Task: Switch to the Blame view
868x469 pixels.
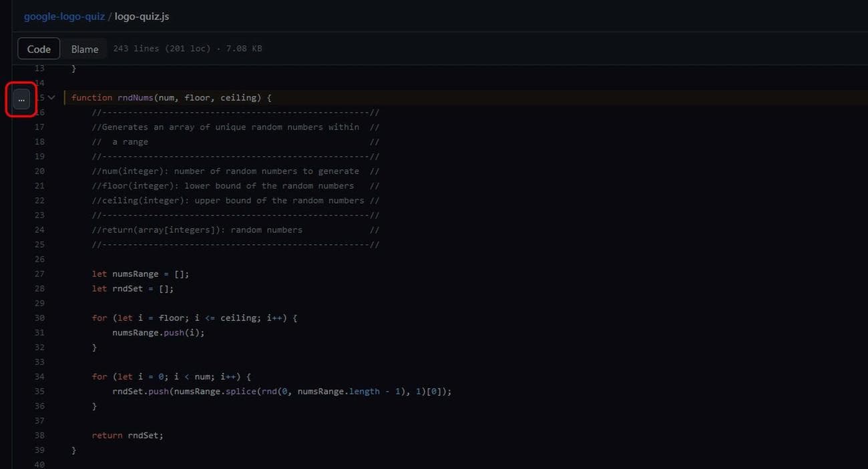Action: click(85, 49)
